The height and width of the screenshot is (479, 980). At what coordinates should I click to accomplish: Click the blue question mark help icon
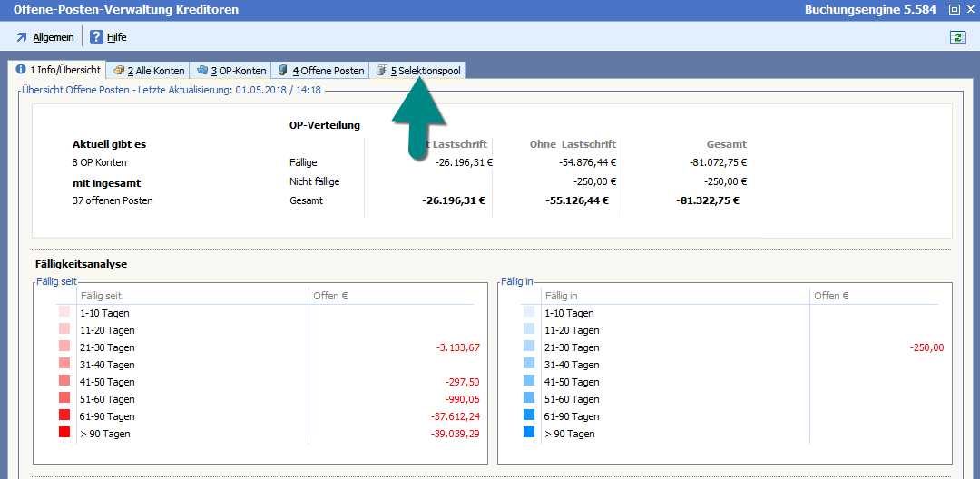click(96, 37)
